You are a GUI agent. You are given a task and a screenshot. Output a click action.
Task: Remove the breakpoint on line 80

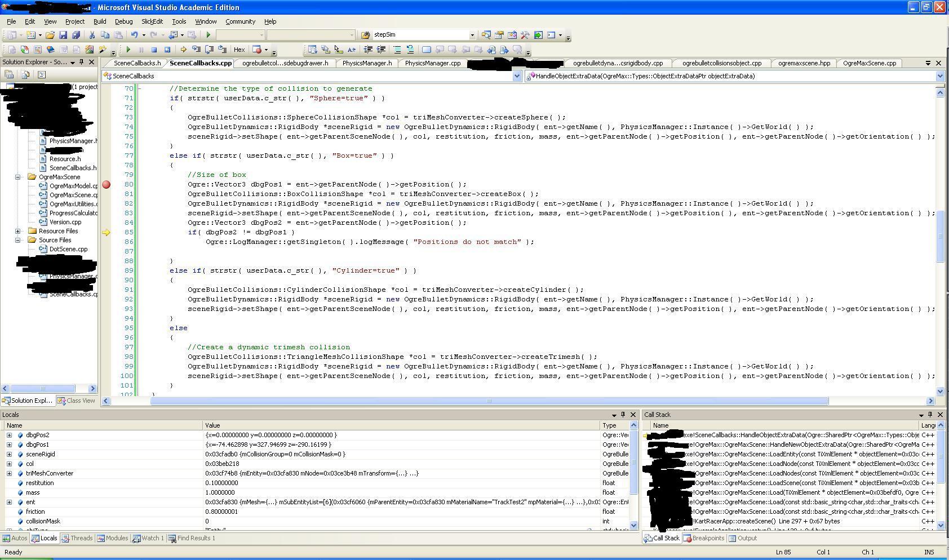(106, 184)
